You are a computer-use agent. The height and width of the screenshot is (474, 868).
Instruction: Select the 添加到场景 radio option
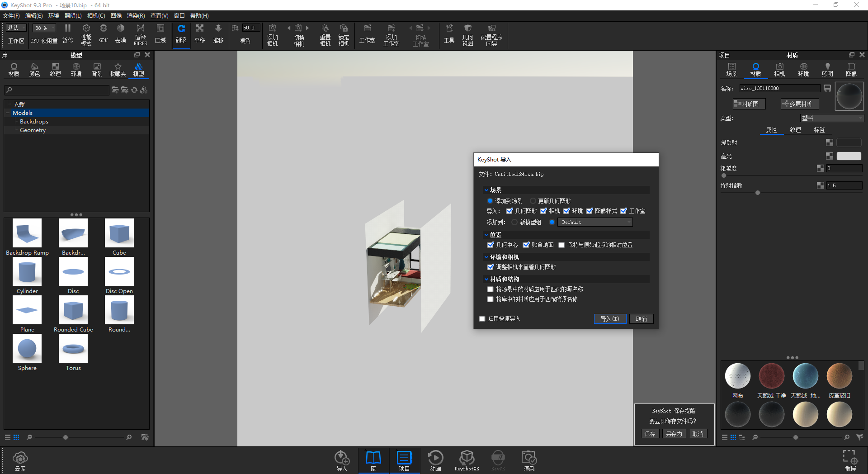pyautogui.click(x=490, y=201)
